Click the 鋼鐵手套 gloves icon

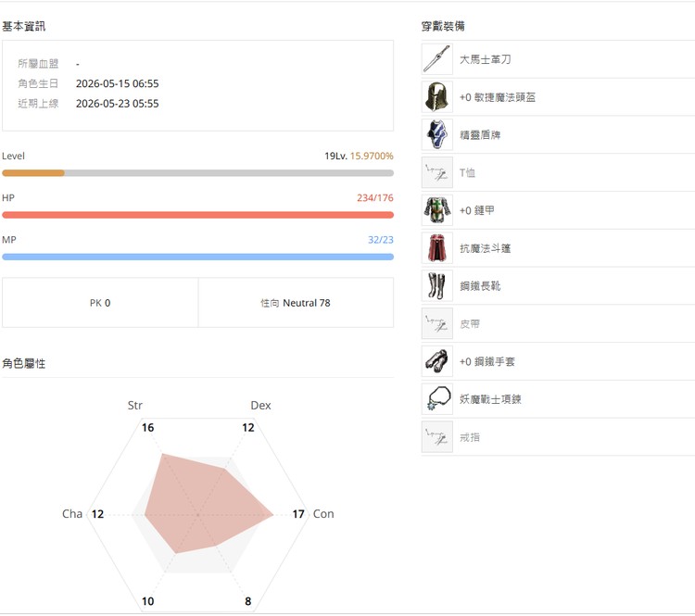437,361
